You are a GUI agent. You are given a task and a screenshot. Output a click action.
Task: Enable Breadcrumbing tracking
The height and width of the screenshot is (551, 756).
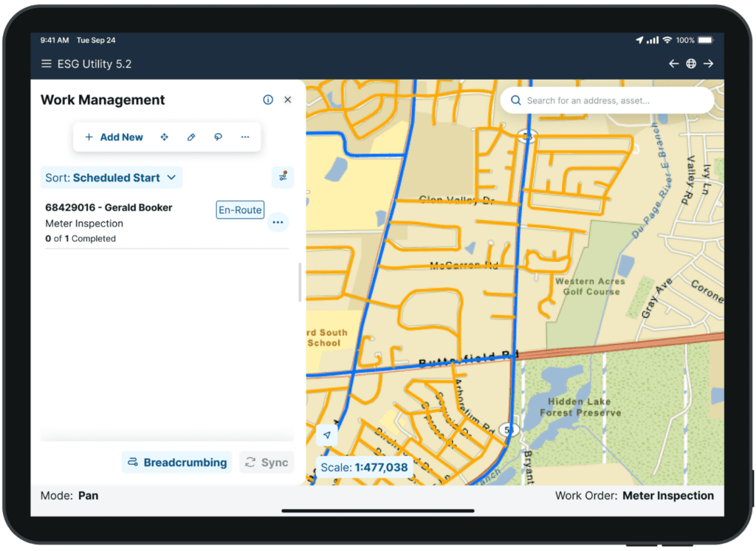176,462
